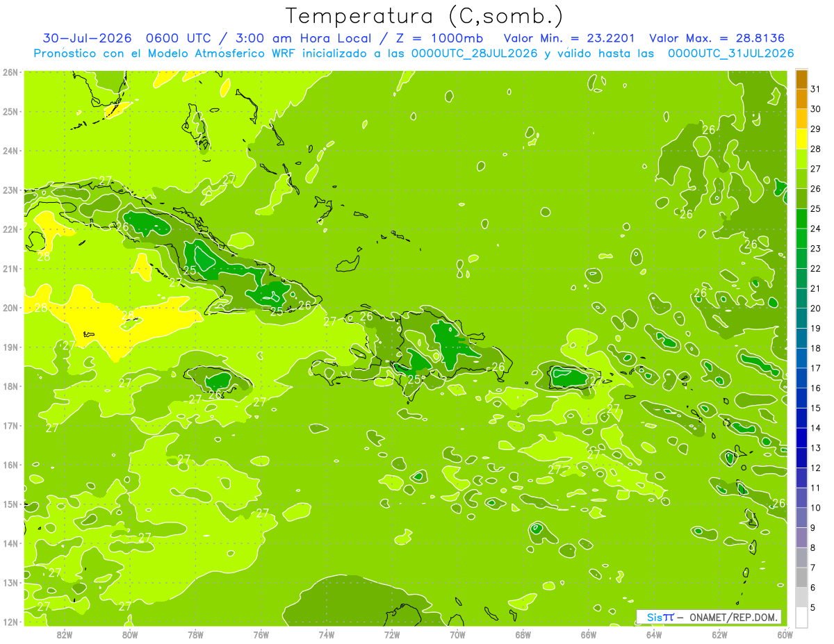Click the "Sisπ" logo text
The height and width of the screenshot is (644, 834).
coord(660,617)
